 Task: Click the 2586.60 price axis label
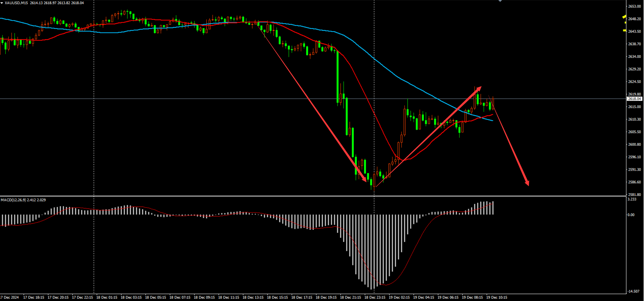[635, 182]
